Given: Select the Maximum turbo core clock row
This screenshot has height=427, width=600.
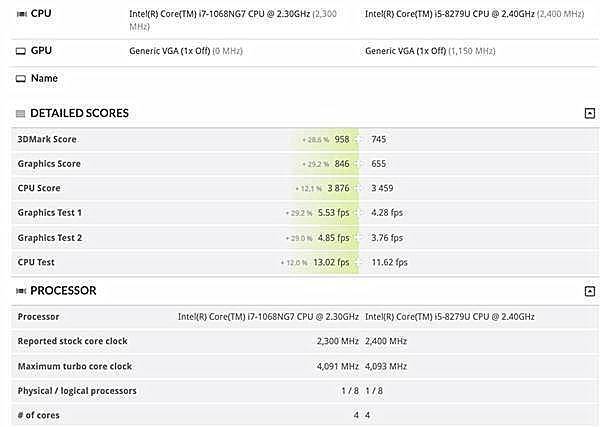Looking at the screenshot, I should coord(304,366).
